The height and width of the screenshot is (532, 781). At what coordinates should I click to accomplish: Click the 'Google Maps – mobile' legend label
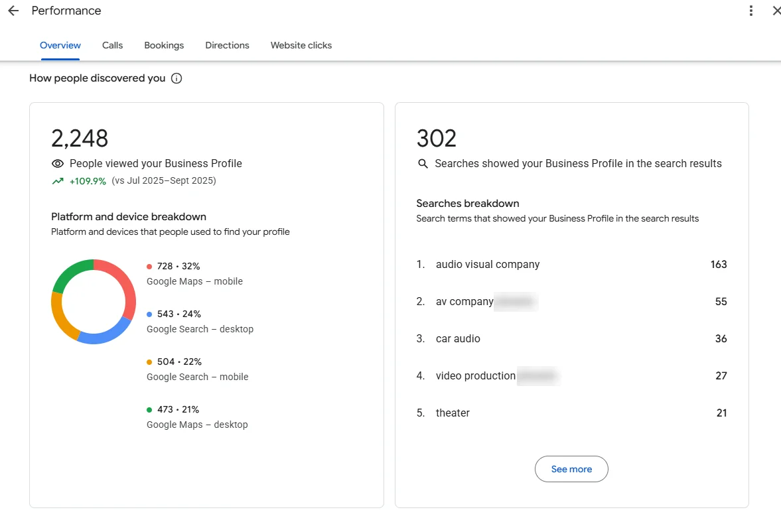click(x=194, y=281)
